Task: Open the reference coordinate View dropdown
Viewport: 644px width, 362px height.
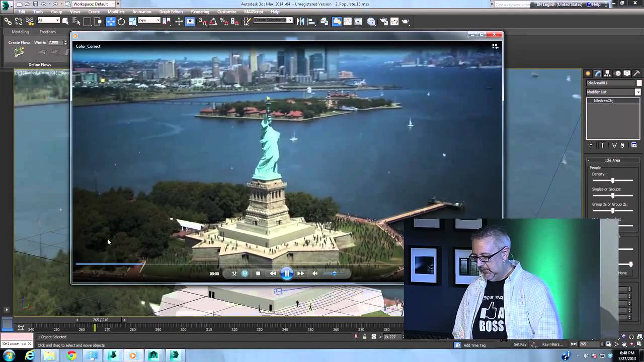Action: [149, 21]
